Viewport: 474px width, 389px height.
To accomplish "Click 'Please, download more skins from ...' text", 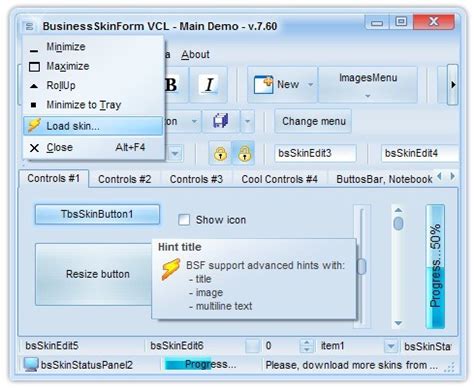I will (x=352, y=365).
